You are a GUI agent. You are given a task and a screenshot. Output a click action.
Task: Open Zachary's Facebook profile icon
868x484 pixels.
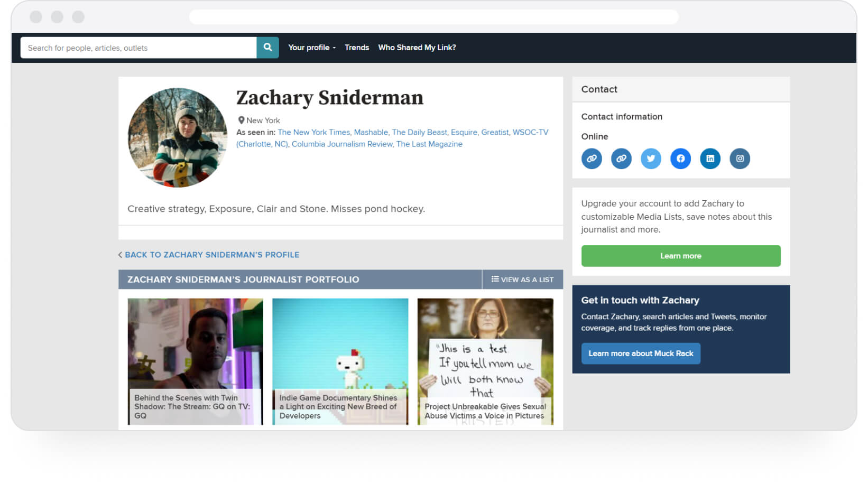[x=680, y=159]
